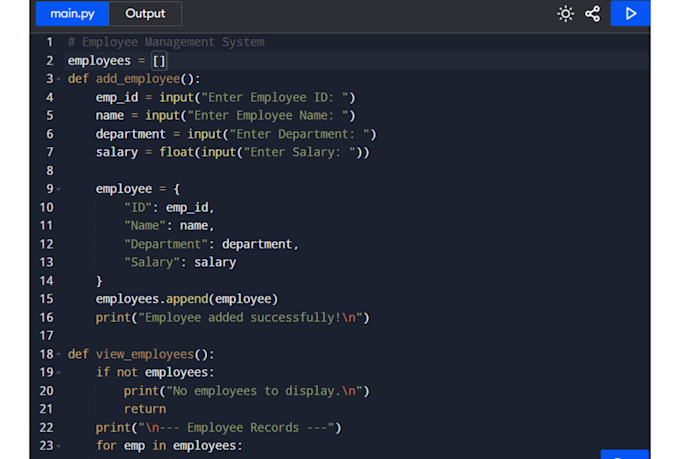The image size is (680, 459).
Task: Click line number 17 in the gutter
Action: pyautogui.click(x=46, y=336)
